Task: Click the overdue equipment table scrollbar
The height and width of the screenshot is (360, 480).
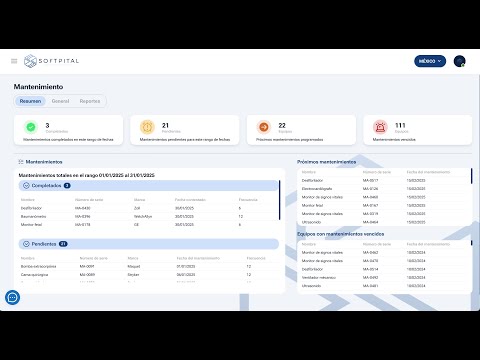Action: (471, 243)
